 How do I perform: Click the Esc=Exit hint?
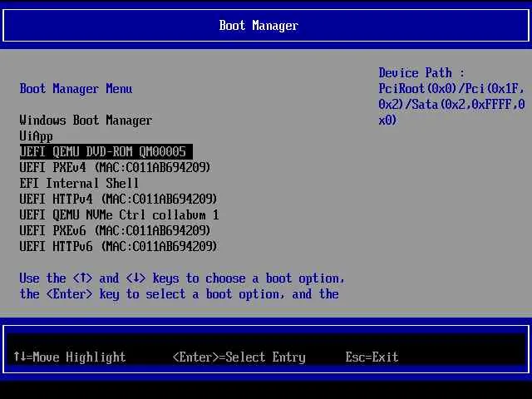(372, 357)
